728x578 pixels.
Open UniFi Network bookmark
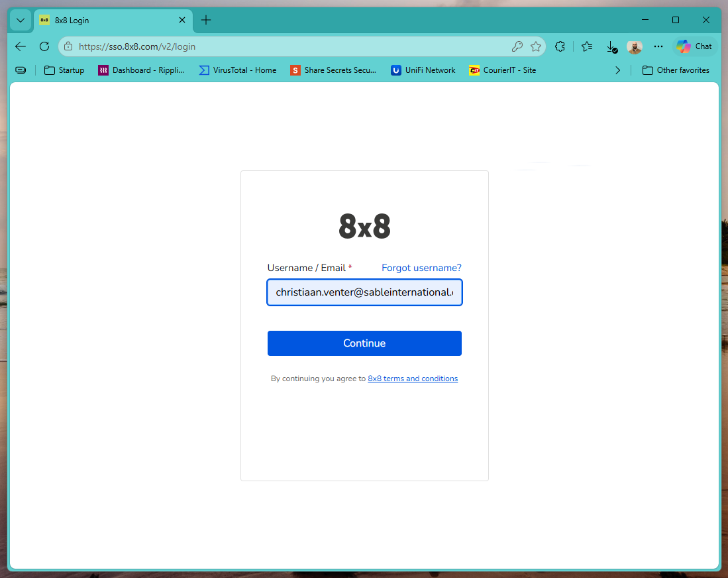coord(423,70)
